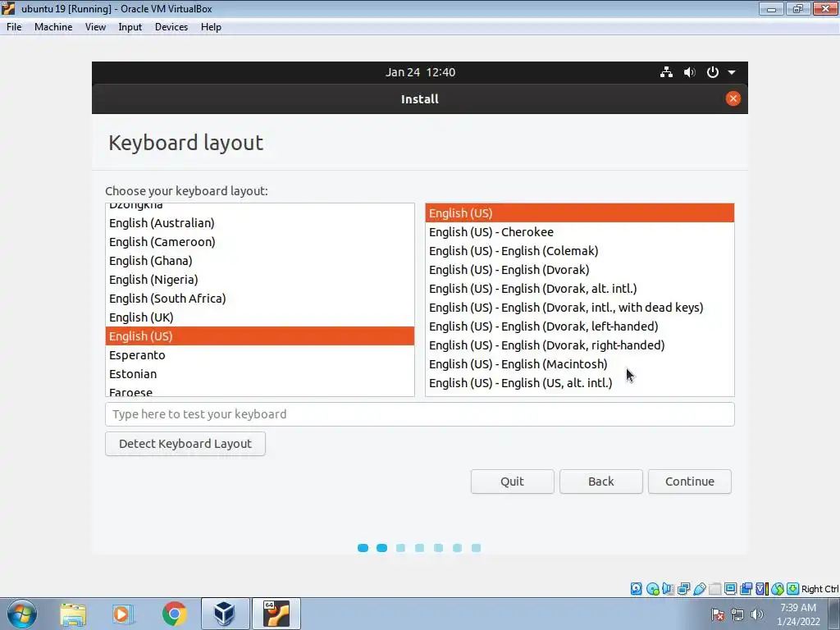
Task: Select English (US) in the left list
Action: pos(260,336)
